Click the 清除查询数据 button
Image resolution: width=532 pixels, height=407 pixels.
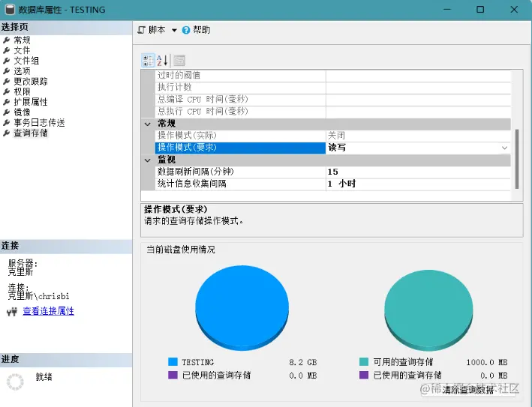coord(468,390)
